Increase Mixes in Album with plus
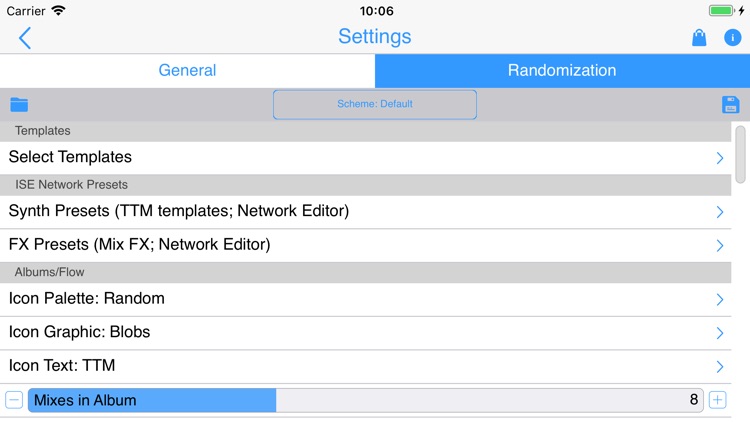 [717, 400]
